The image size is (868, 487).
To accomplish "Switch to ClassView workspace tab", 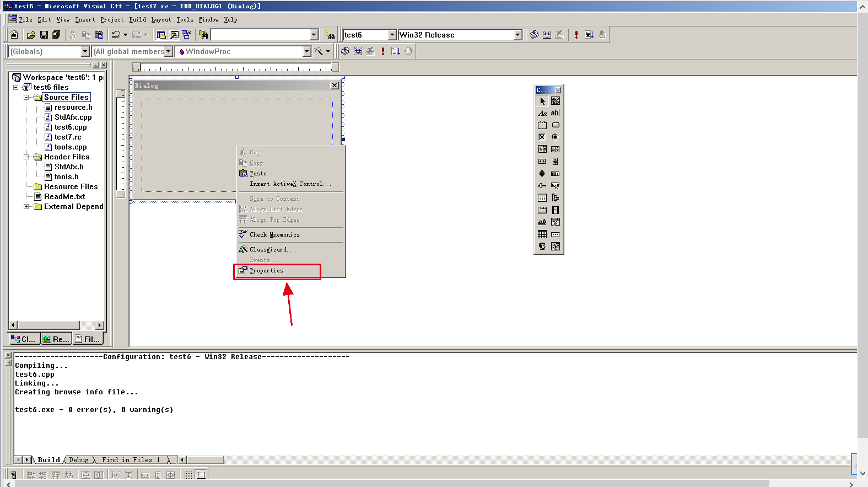I will click(24, 339).
